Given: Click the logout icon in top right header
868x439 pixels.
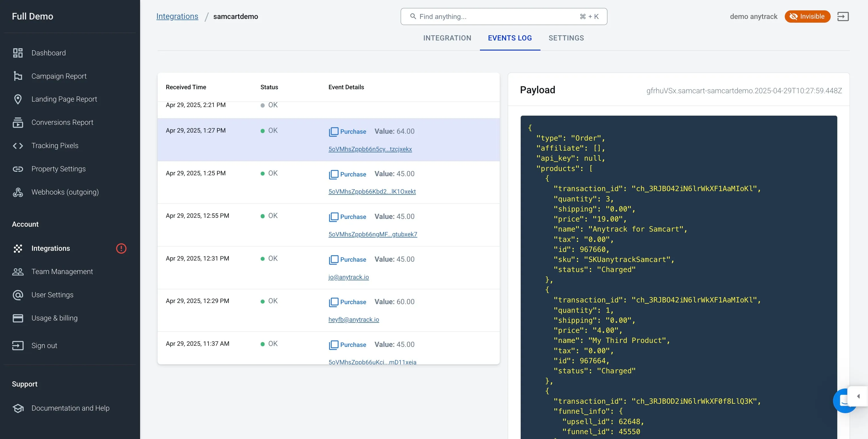Looking at the screenshot, I should 843,17.
